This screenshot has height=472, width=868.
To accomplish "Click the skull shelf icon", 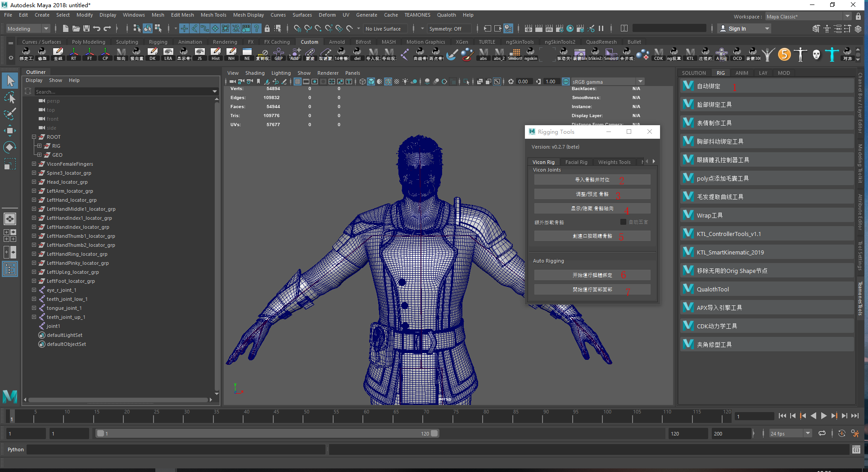I will pos(816,54).
